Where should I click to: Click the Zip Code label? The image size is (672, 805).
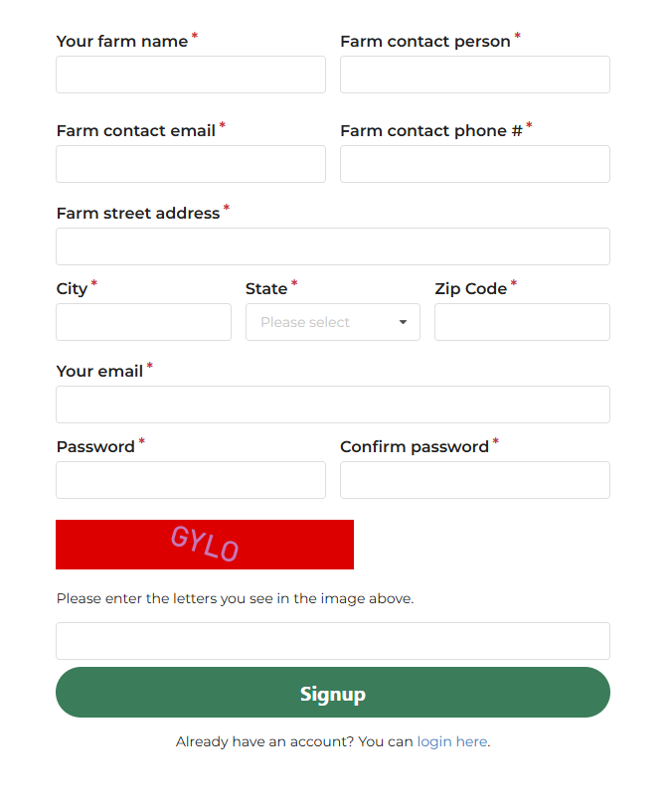click(470, 289)
